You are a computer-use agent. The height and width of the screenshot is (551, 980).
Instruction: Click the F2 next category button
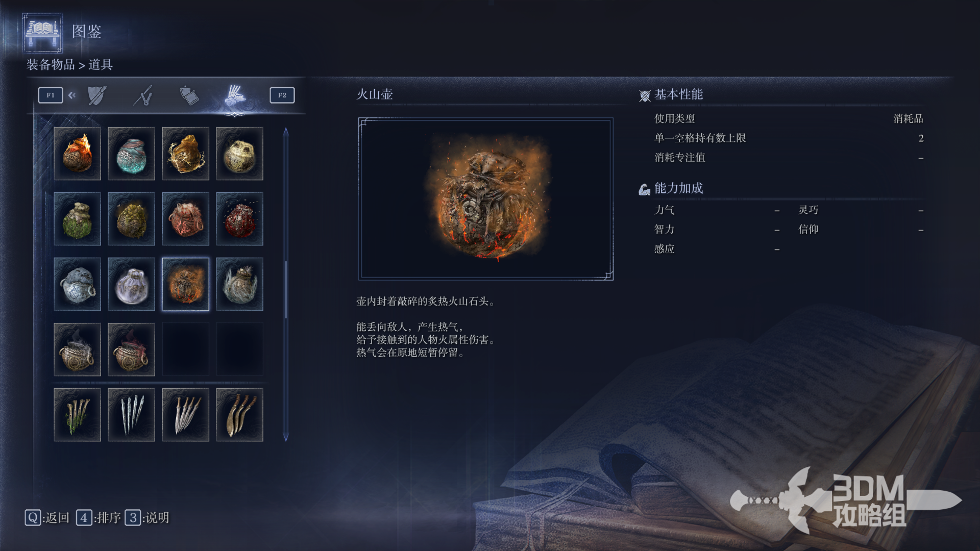(x=282, y=95)
